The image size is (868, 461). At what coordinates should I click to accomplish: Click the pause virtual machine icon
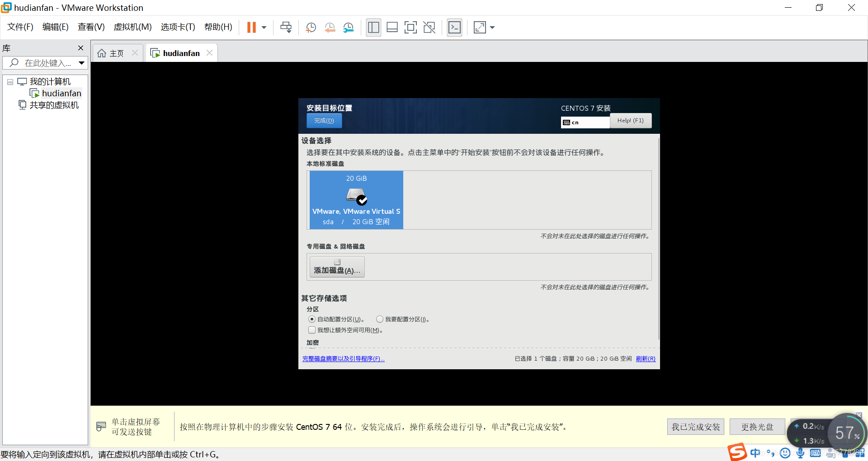pos(251,28)
